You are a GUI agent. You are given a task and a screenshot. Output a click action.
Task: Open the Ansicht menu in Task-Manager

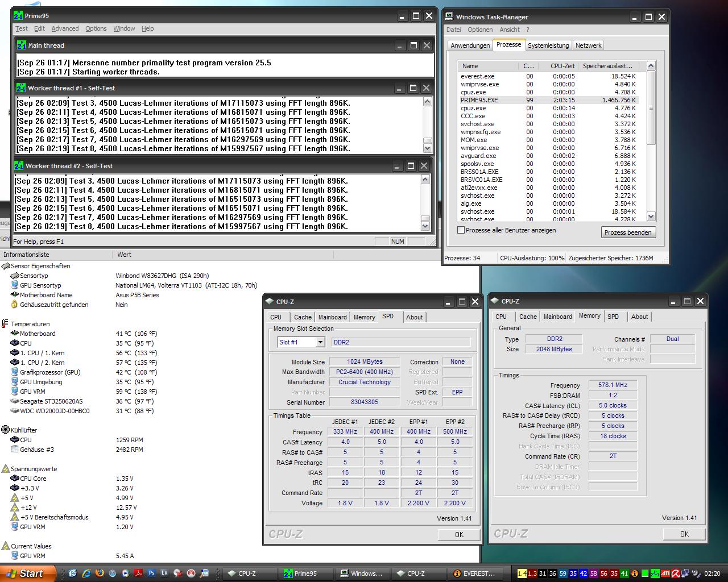510,30
